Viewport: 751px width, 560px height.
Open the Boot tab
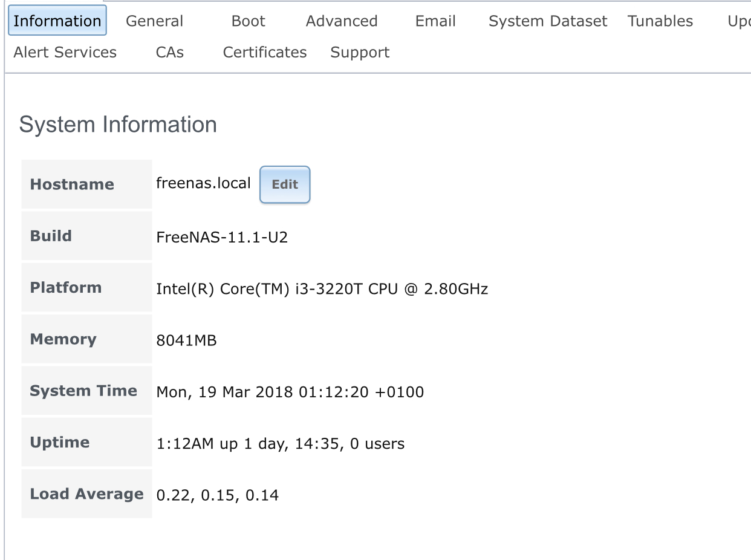(249, 21)
